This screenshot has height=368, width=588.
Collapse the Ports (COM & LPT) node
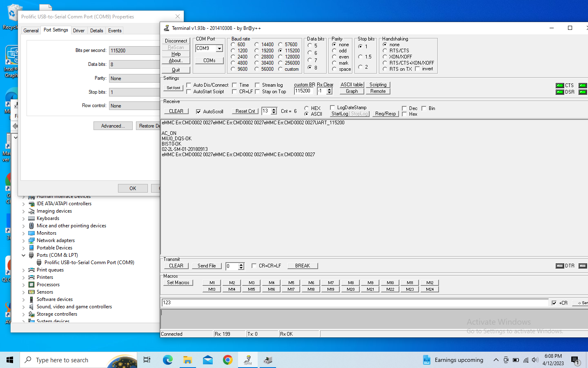click(24, 255)
